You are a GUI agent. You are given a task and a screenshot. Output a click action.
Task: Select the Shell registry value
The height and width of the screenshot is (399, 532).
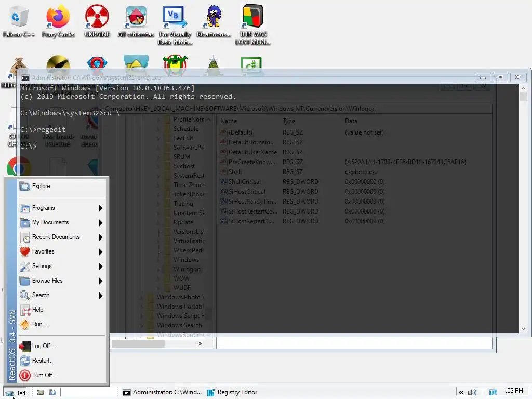click(x=235, y=171)
